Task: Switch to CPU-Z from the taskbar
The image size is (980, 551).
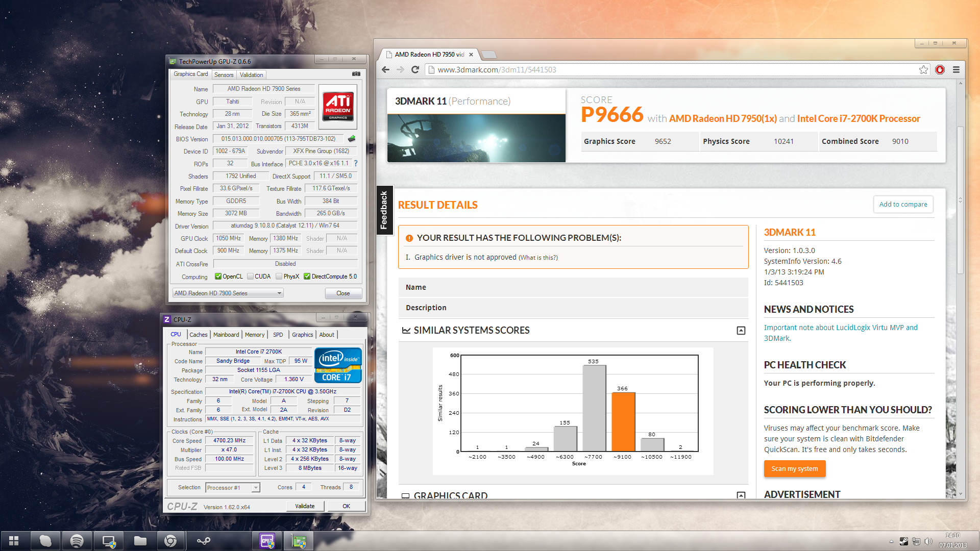Action: (267, 541)
